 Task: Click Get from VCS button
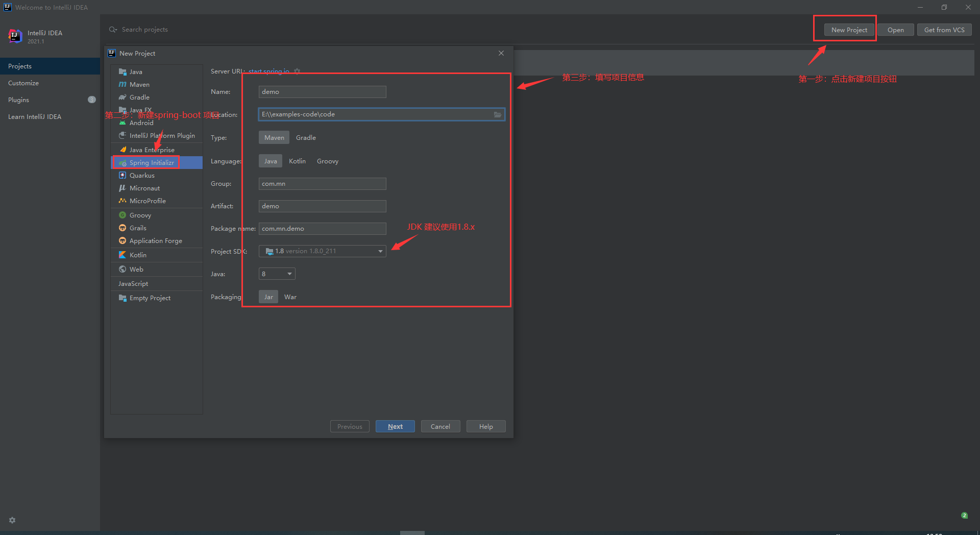click(x=944, y=30)
